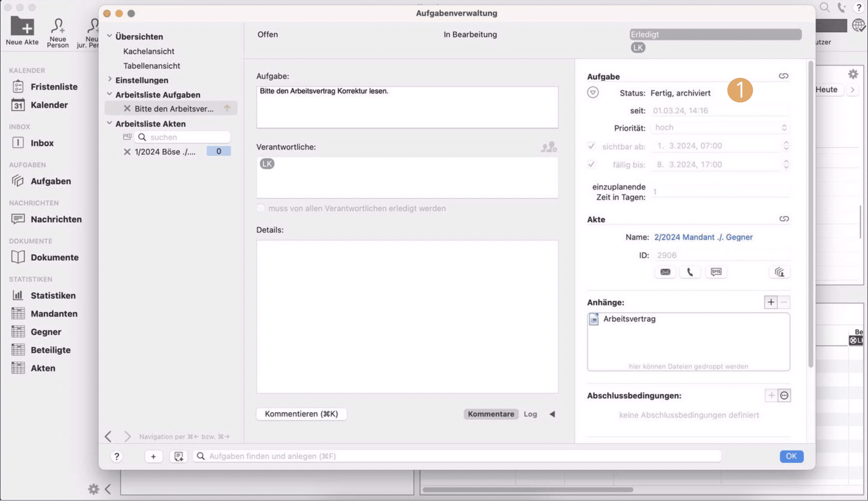The image size is (868, 501).
Task: Switch to the Log tab
Action: pyautogui.click(x=530, y=414)
